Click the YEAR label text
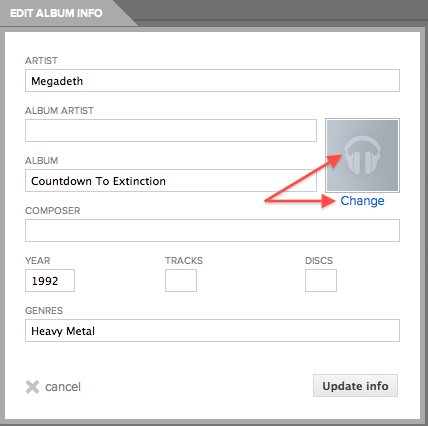428x426 pixels. click(x=38, y=261)
